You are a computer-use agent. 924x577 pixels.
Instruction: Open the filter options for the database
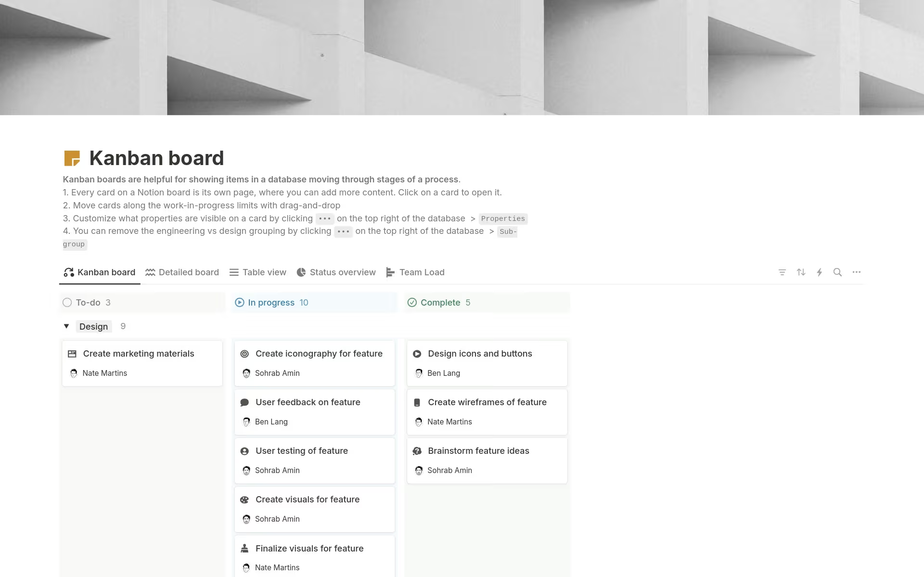782,272
